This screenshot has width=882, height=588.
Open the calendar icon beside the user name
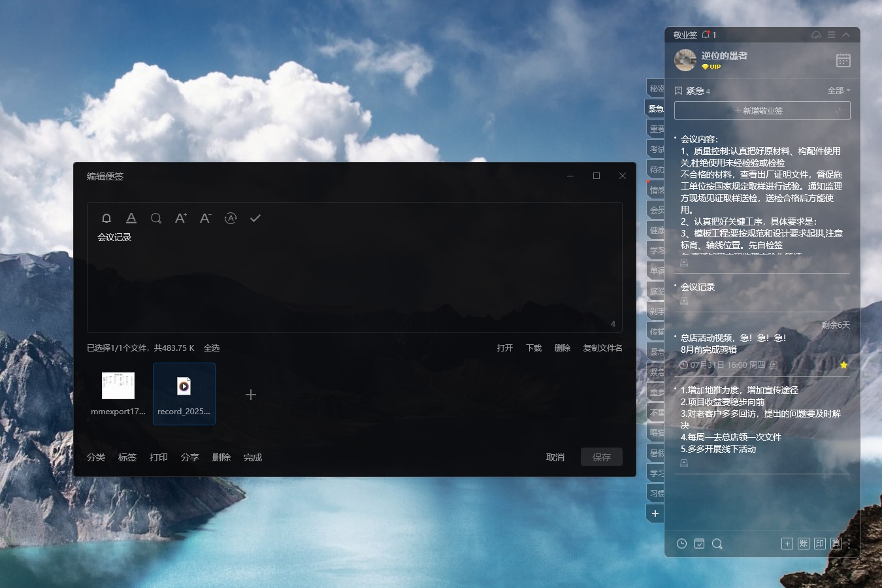coord(843,60)
